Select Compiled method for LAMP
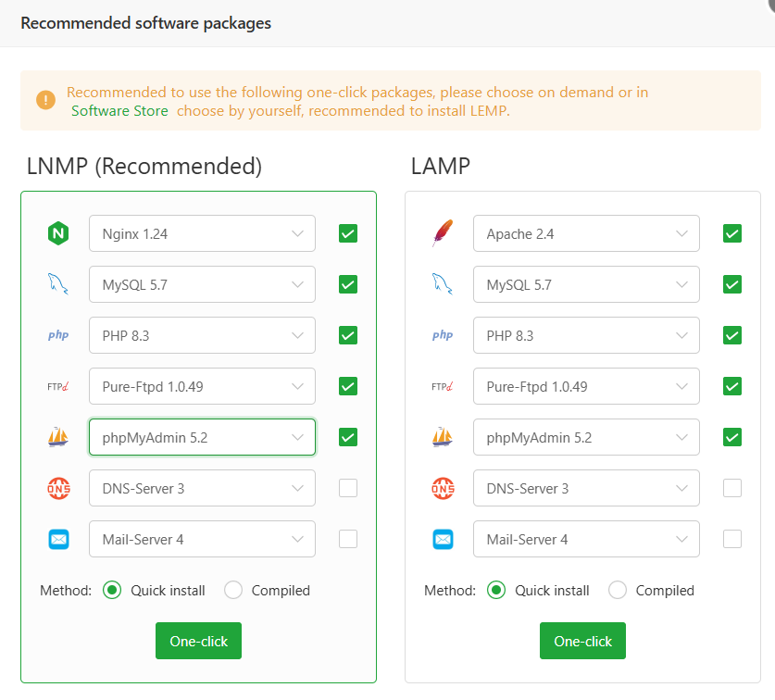The height and width of the screenshot is (700, 775). pos(618,590)
